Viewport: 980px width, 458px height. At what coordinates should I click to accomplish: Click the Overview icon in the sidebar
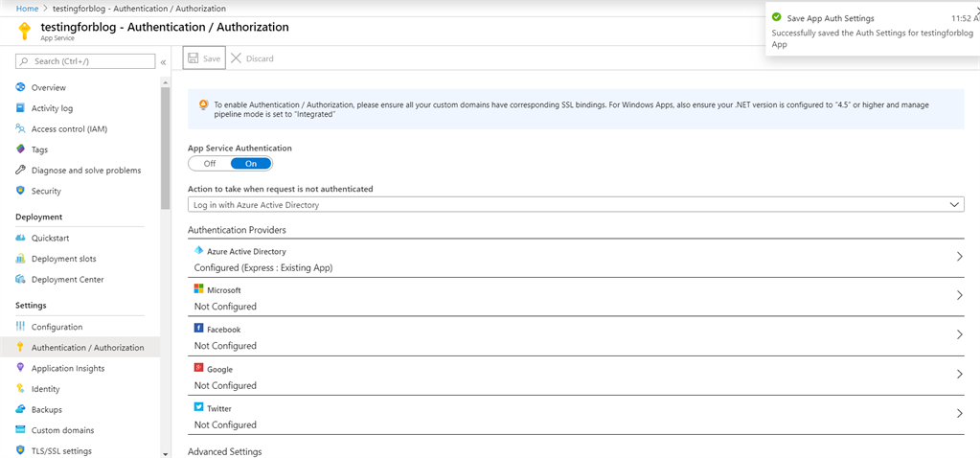[20, 87]
